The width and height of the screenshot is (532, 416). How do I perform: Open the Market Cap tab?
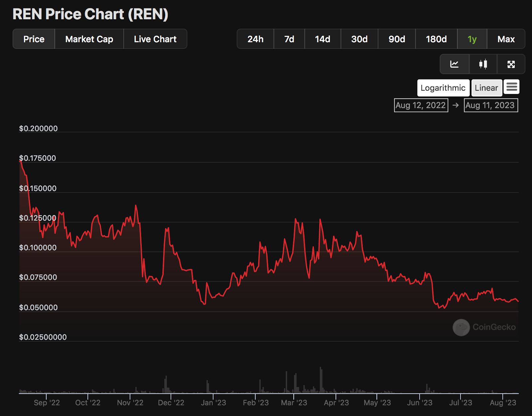coord(89,39)
